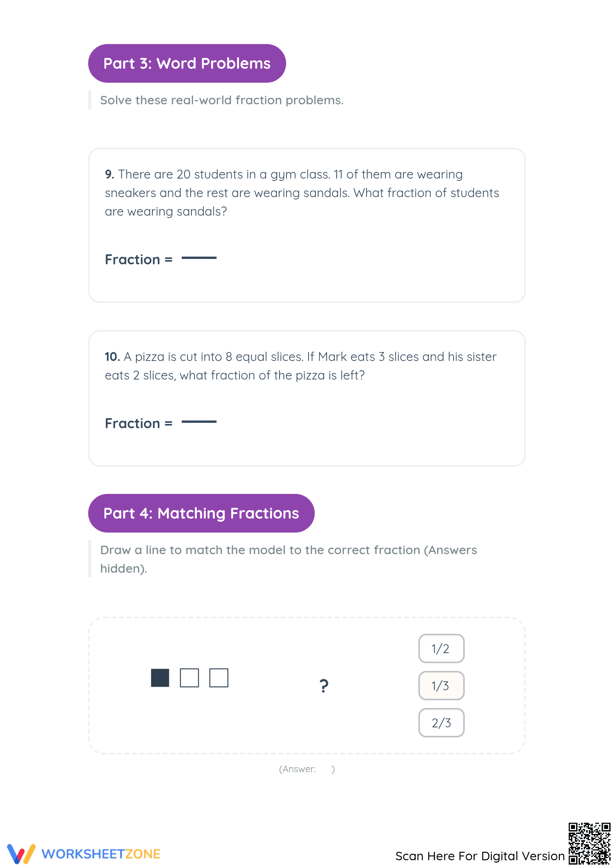614x868 pixels.
Task: Select the 1/2 fraction option
Action: pyautogui.click(x=441, y=648)
